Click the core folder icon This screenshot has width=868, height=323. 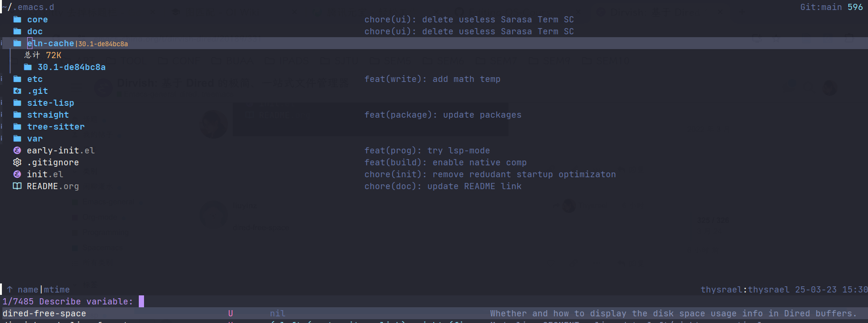pos(17,20)
